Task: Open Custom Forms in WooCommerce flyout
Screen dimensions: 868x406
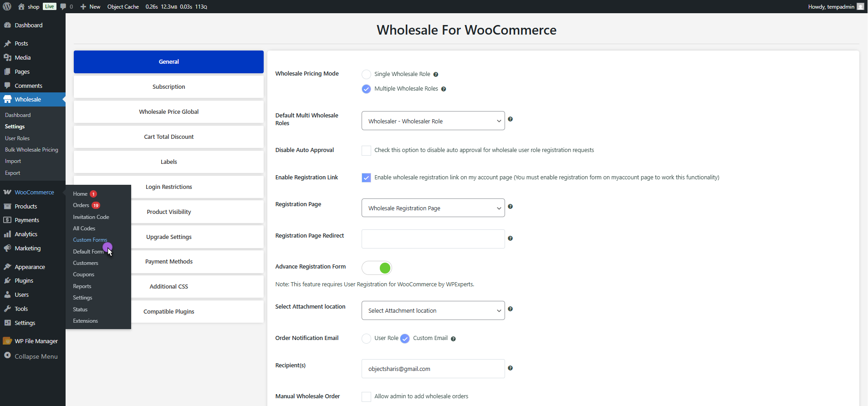Action: tap(90, 240)
